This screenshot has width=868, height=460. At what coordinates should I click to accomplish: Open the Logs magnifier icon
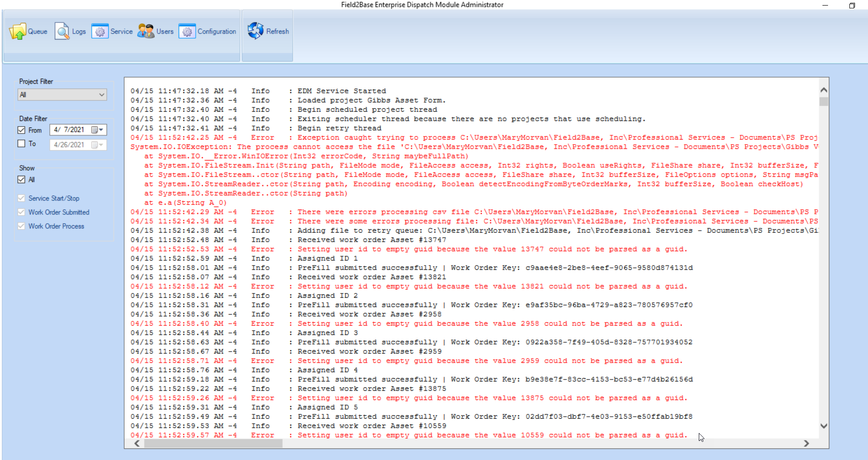(x=62, y=32)
